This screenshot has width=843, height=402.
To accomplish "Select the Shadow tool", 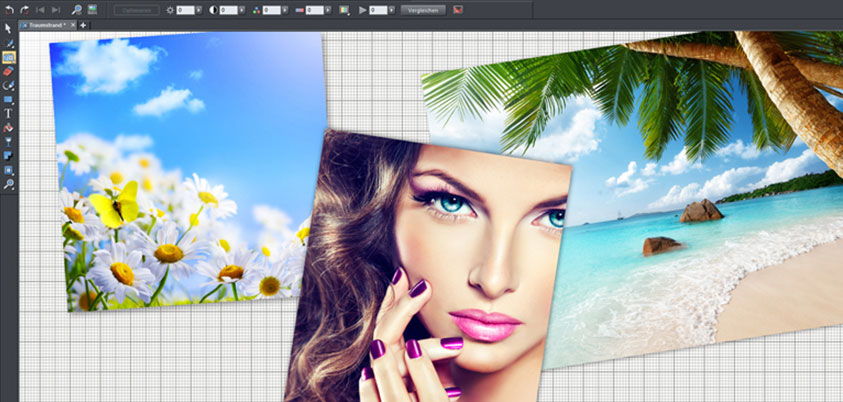I will click(x=9, y=156).
